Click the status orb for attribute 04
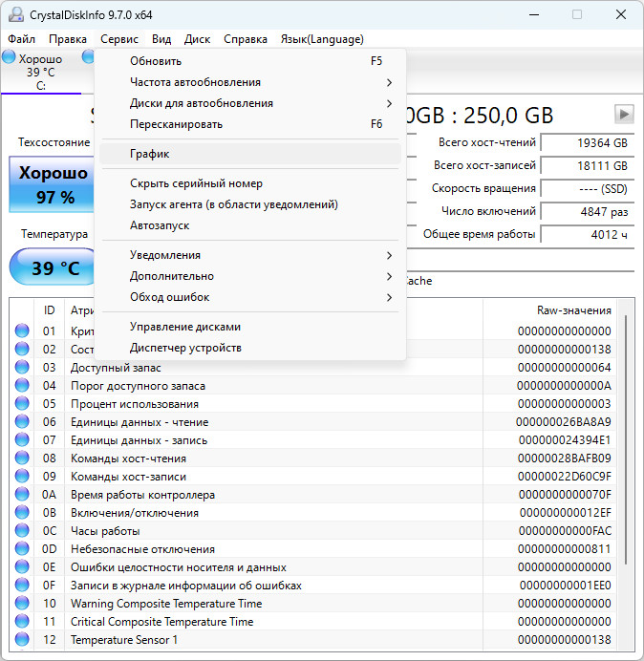 (22, 385)
